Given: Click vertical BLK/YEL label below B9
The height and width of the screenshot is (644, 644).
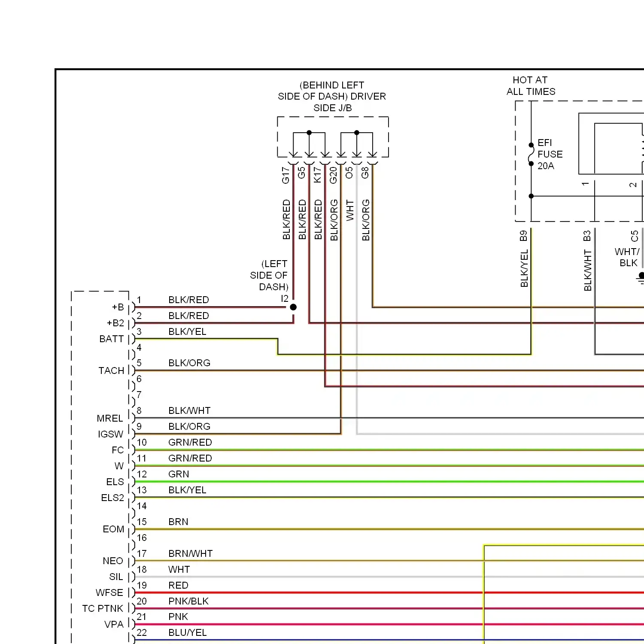Looking at the screenshot, I should [524, 268].
